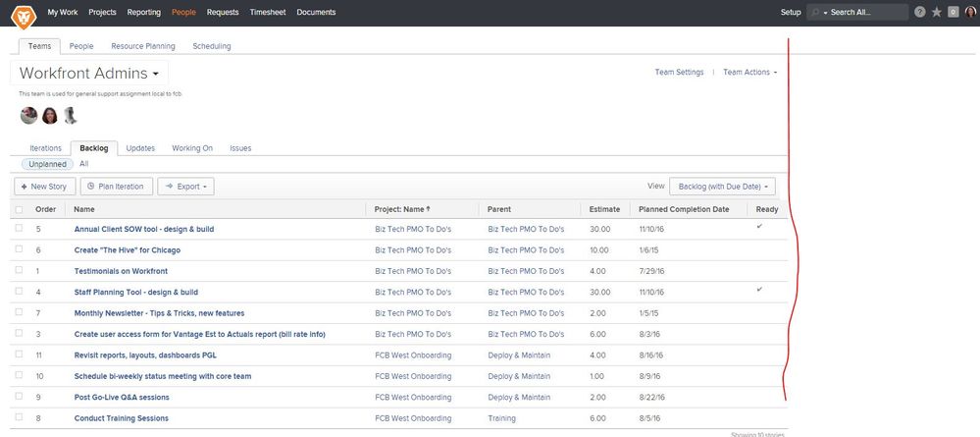
Task: Check the box for Revisit reports, layouts, dashboards PGL
Action: point(19,355)
